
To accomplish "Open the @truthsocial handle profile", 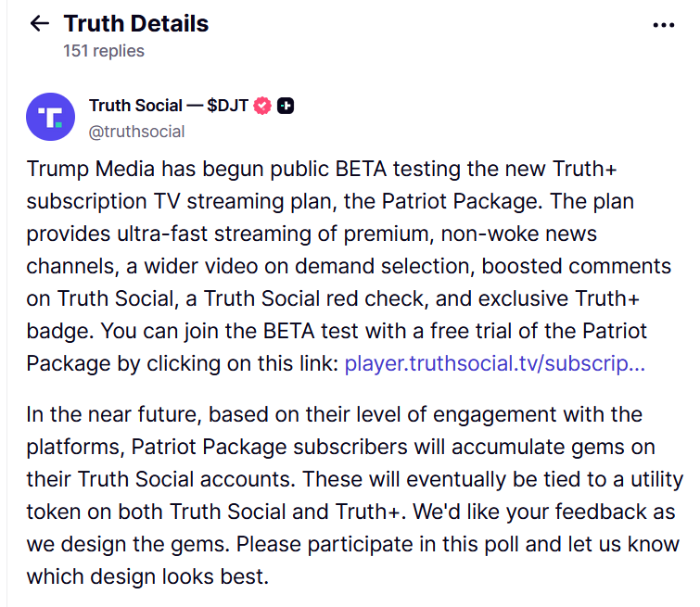I will coord(136,132).
